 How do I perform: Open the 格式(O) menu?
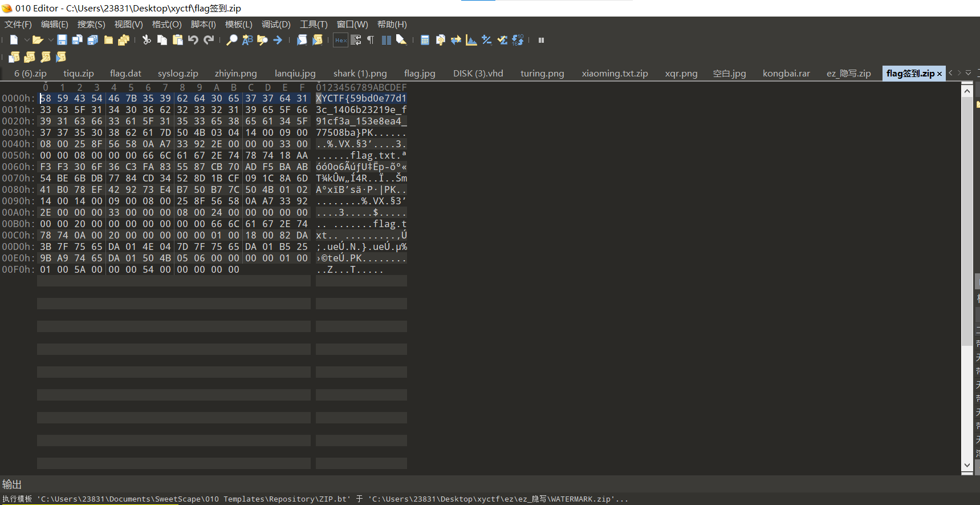point(166,25)
